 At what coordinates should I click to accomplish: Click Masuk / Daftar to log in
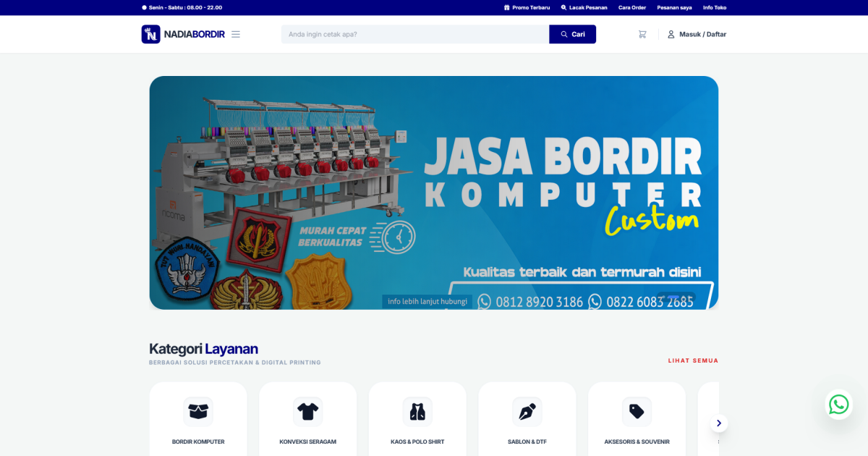(697, 34)
